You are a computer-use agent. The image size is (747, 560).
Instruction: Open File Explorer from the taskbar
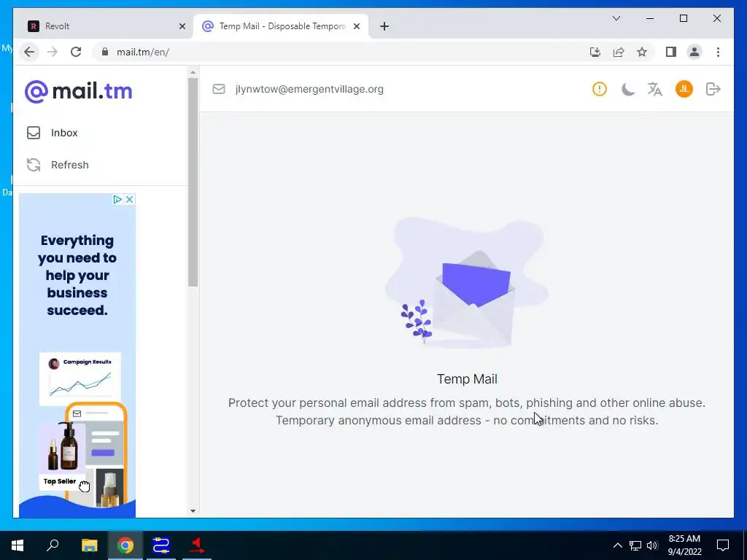(x=89, y=545)
